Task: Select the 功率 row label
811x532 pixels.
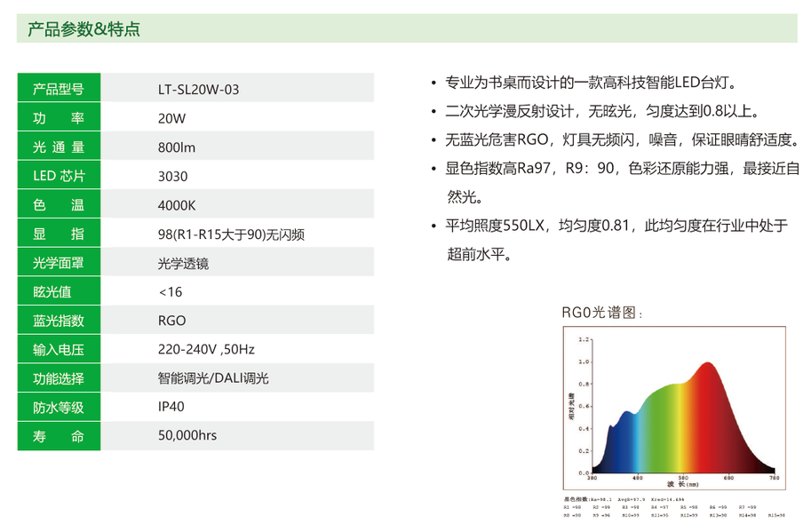Action: [59, 118]
